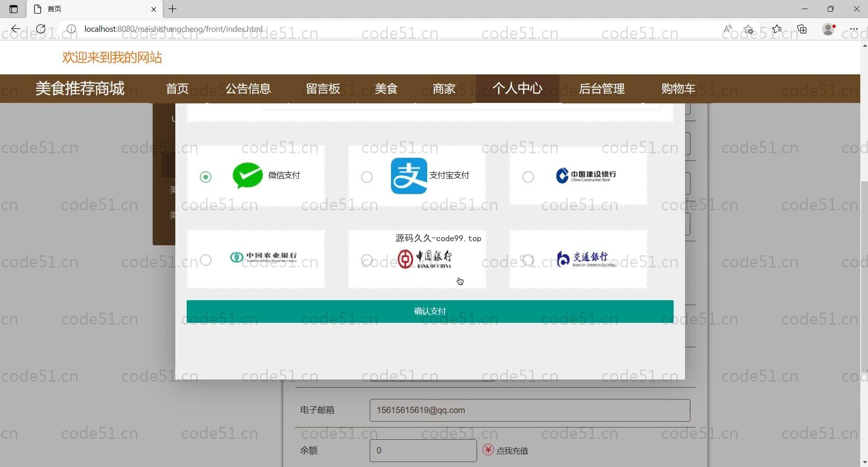The image size is (868, 467).
Task: Open 商家 navigation item
Action: pos(444,88)
